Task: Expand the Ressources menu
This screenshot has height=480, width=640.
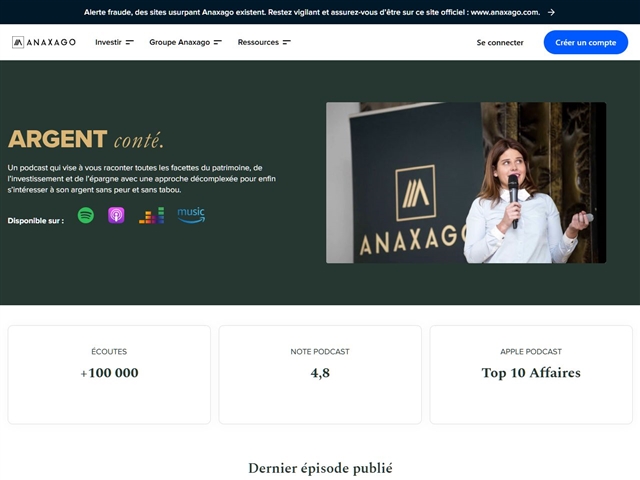Action: coord(264,42)
